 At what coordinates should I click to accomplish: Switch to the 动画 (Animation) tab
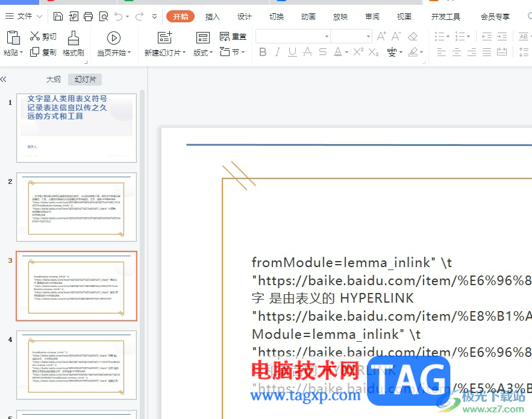(x=308, y=17)
